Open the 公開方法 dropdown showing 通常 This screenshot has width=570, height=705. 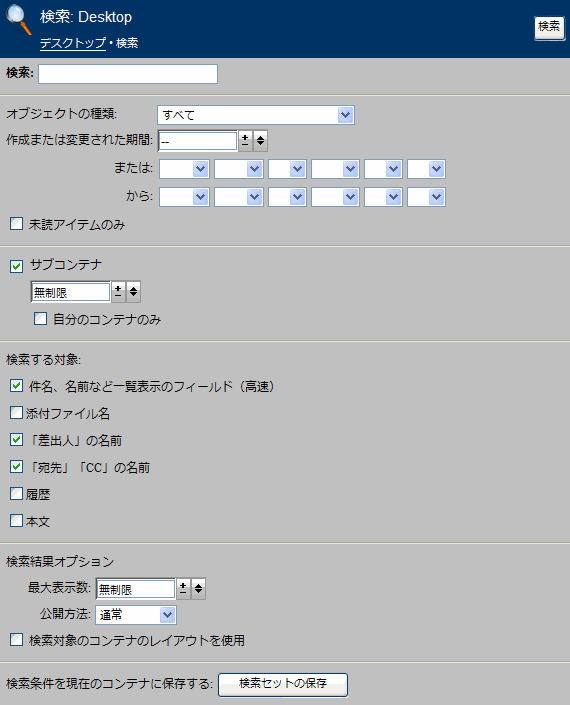136,615
